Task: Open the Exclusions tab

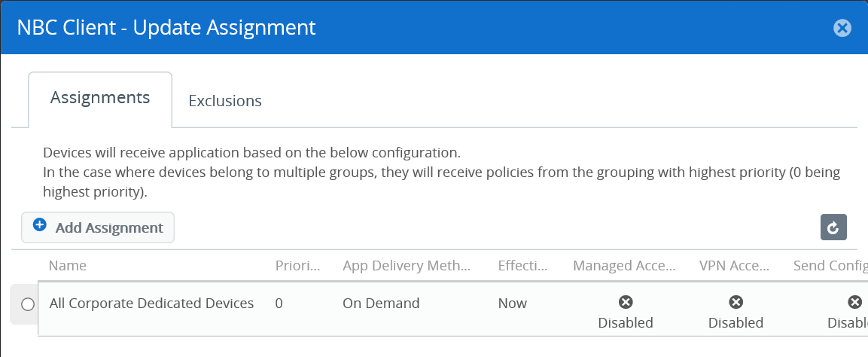Action: tap(225, 101)
